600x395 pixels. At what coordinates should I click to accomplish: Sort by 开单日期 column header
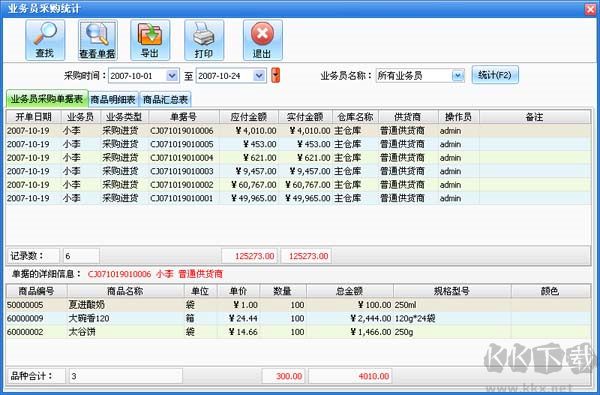click(x=33, y=117)
